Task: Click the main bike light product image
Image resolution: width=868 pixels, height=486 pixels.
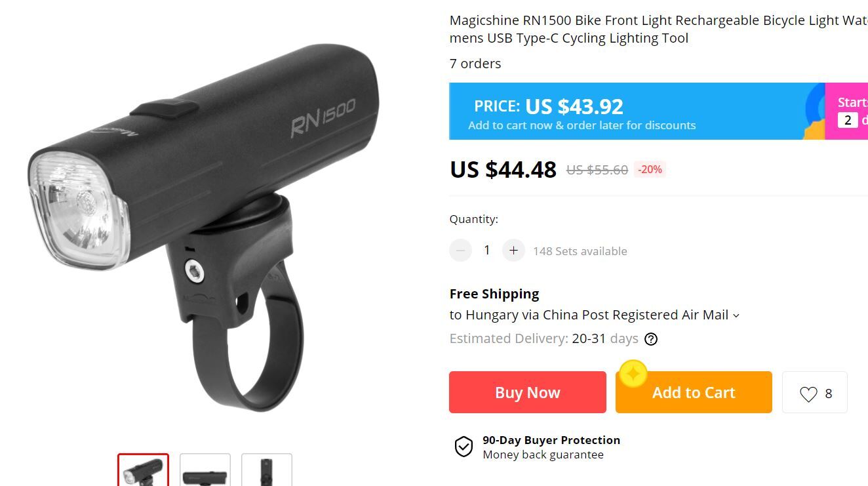Action: tap(203, 226)
